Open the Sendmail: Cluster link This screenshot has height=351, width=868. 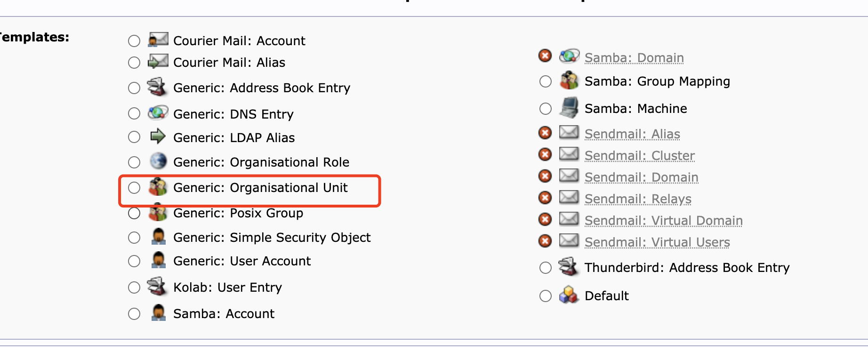point(640,156)
